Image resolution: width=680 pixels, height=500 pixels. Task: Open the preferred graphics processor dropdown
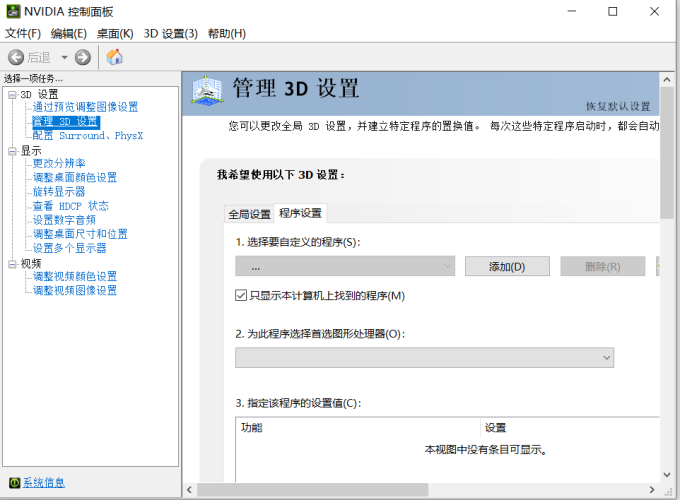(424, 358)
